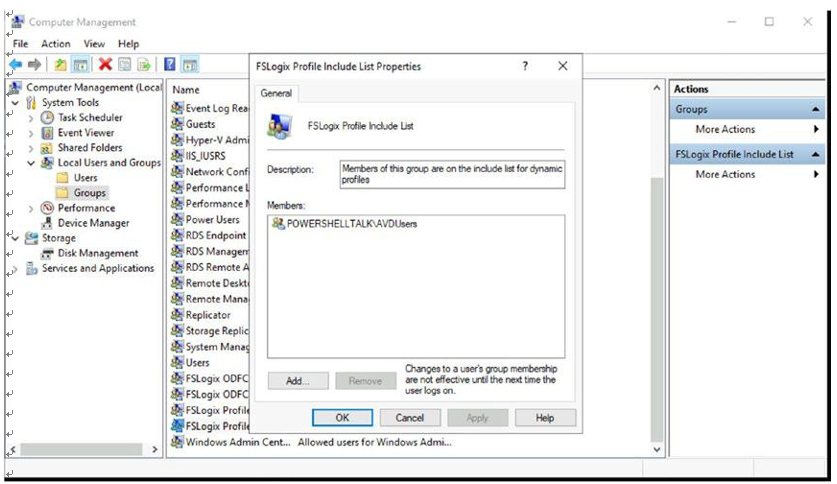Image resolution: width=837 pixels, height=484 pixels.
Task: Collapse the Storage node
Action: tap(15, 238)
